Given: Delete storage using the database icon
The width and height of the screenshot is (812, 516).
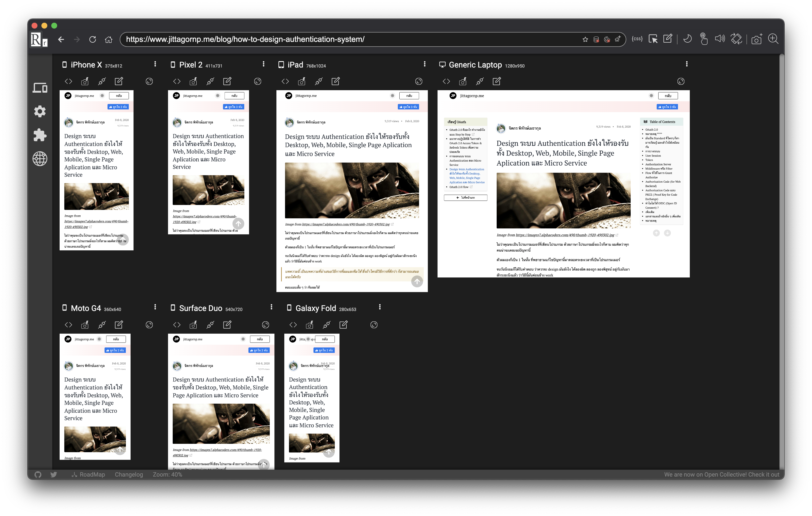Looking at the screenshot, I should point(596,39).
